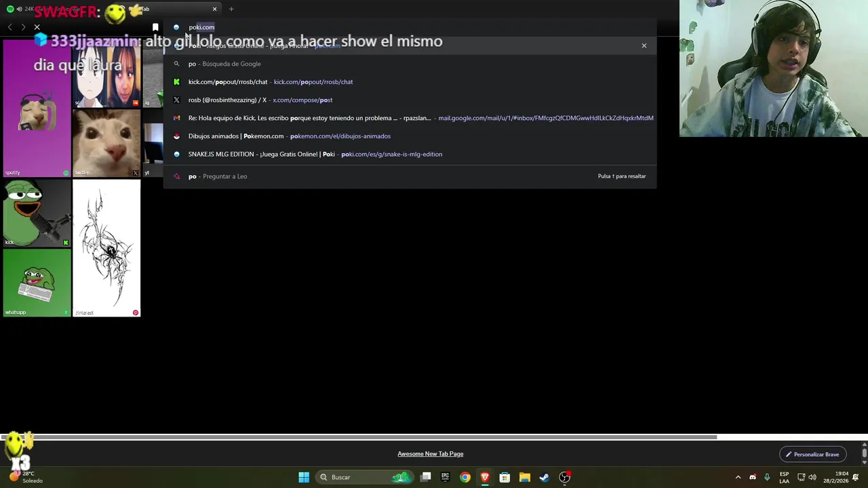Screen dimensions: 868x488
Task: Open Microsoft Store from the taskbar
Action: (x=505, y=477)
